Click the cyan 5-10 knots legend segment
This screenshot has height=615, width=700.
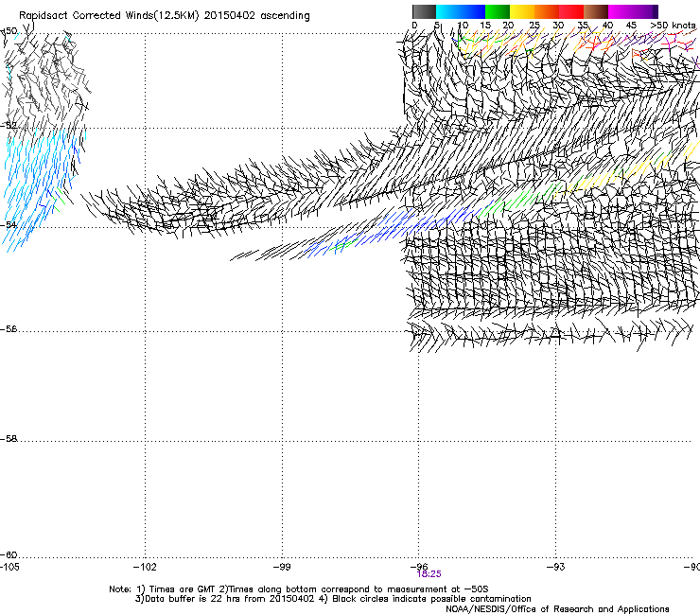pyautogui.click(x=448, y=11)
